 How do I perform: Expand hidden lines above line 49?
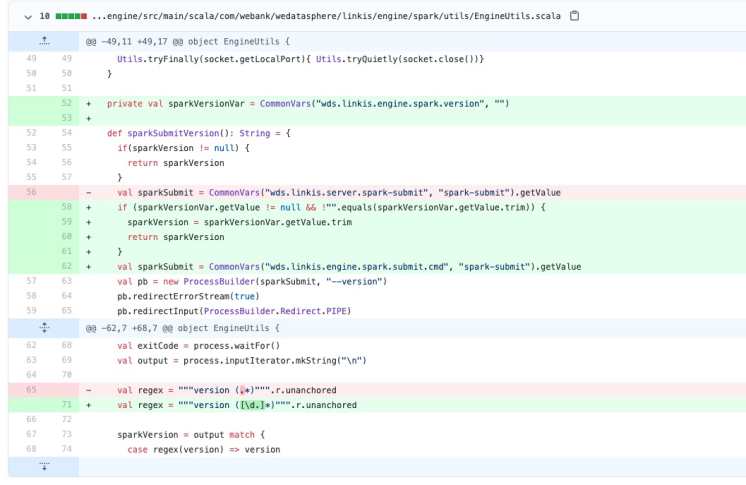pos(44,41)
